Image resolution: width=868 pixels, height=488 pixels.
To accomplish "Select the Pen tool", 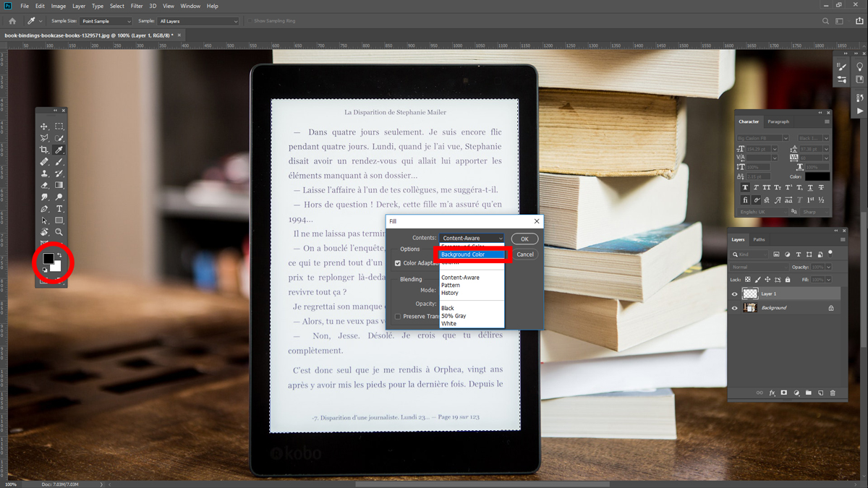I will pyautogui.click(x=44, y=209).
